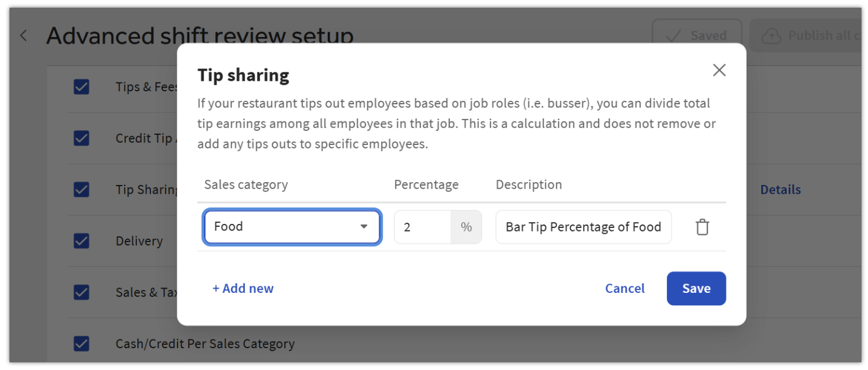868x370 pixels.
Task: Uncheck Cash/Credit Per Sales Category checkbox
Action: [x=81, y=343]
